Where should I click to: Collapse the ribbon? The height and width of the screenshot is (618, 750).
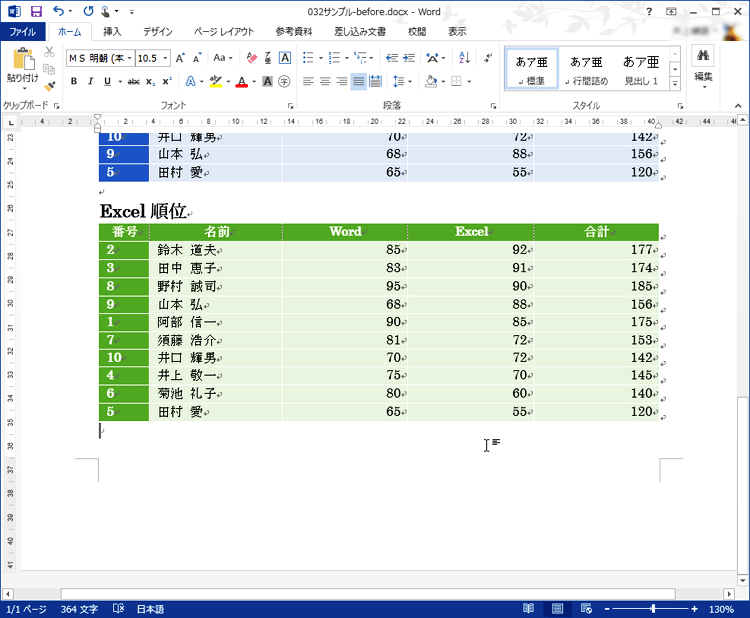point(738,106)
